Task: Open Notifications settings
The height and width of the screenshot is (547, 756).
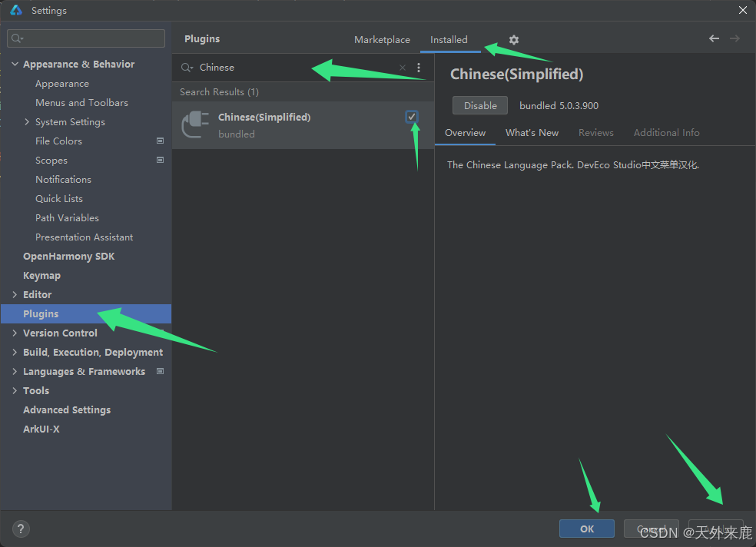Action: point(63,179)
